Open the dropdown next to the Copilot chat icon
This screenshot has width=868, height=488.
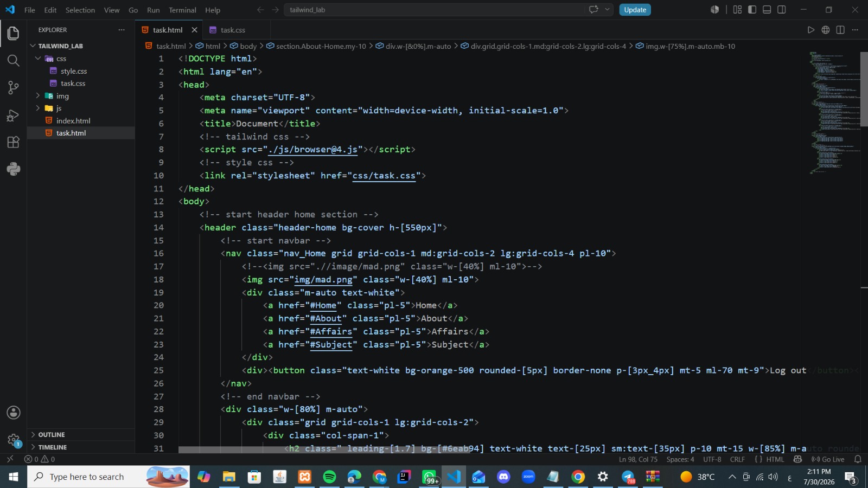point(608,10)
